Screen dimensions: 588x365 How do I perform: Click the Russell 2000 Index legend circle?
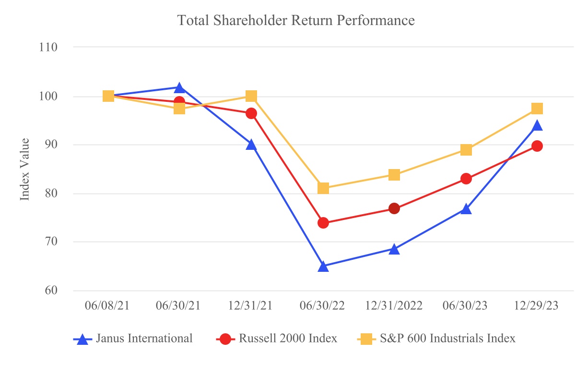click(226, 340)
